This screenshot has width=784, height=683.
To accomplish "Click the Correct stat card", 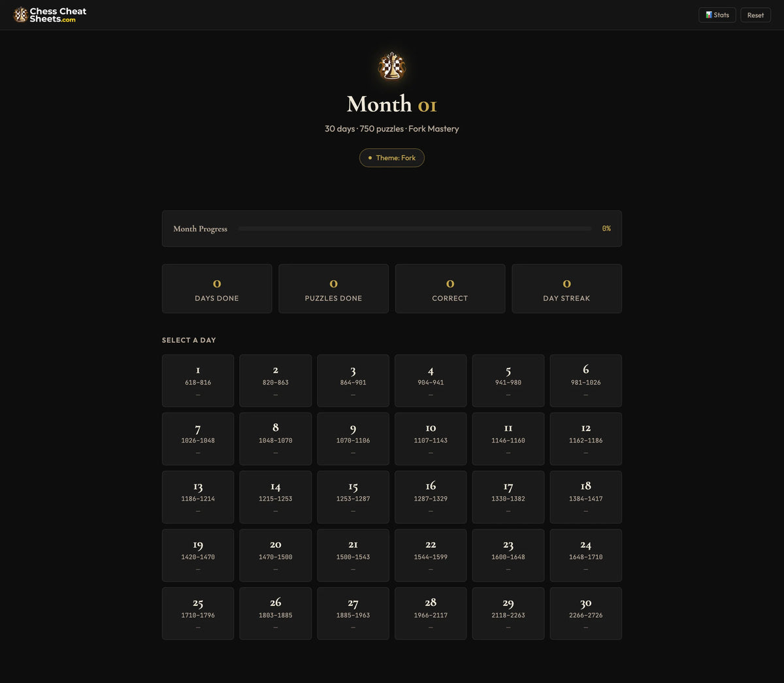I will (x=450, y=289).
